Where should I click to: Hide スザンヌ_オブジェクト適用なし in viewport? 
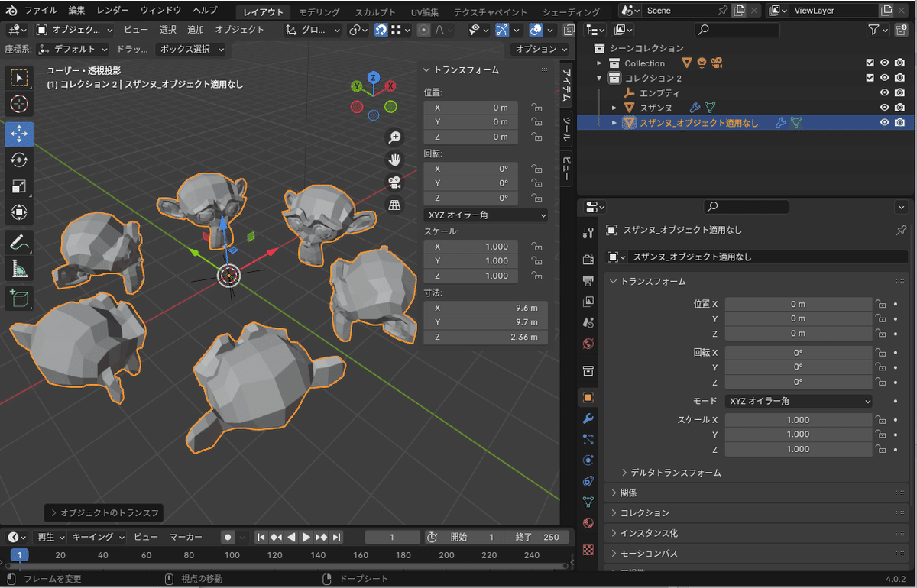(885, 122)
